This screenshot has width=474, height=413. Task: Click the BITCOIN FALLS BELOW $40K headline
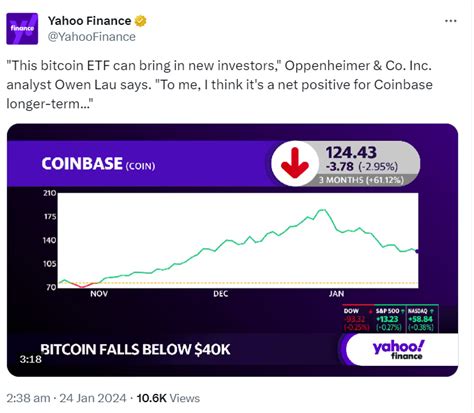click(x=135, y=349)
